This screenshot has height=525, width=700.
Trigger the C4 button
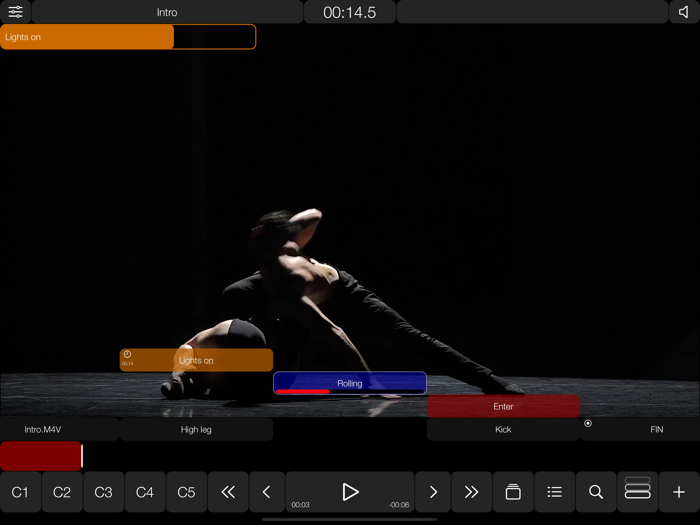tap(145, 492)
